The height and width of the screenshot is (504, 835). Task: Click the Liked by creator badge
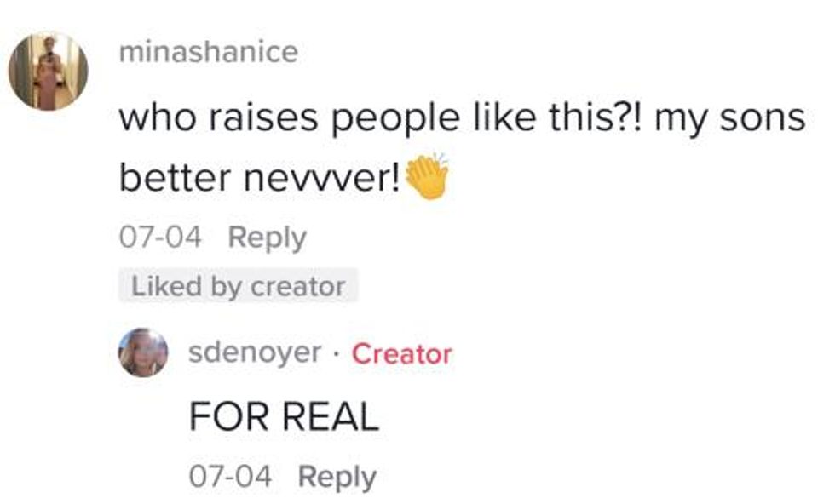point(238,287)
